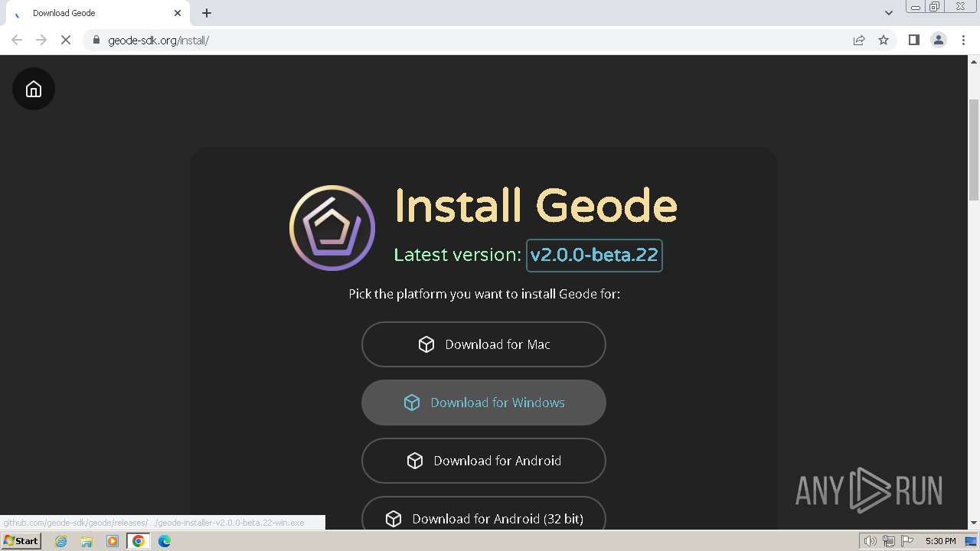Stop loading the page
The height and width of the screenshot is (551, 980).
point(66,40)
